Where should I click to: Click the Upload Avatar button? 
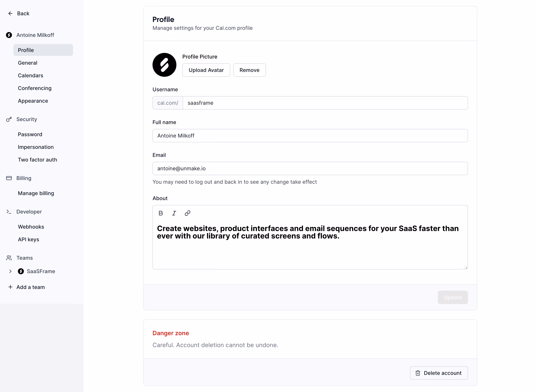click(x=206, y=70)
